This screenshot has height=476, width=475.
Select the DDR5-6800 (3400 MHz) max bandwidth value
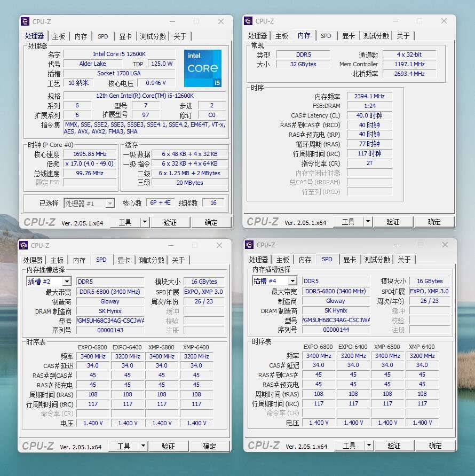[x=110, y=291]
